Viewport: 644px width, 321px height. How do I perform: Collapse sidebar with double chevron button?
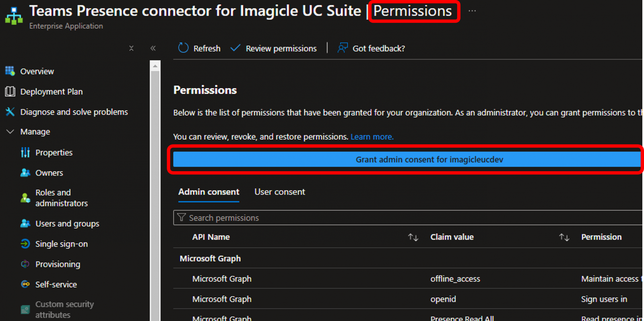(x=153, y=48)
